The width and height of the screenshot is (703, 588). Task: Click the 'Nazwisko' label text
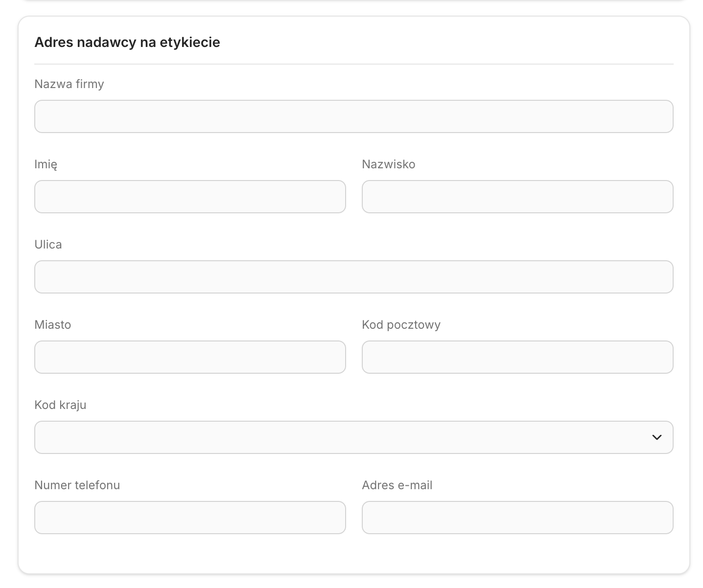[x=389, y=164]
